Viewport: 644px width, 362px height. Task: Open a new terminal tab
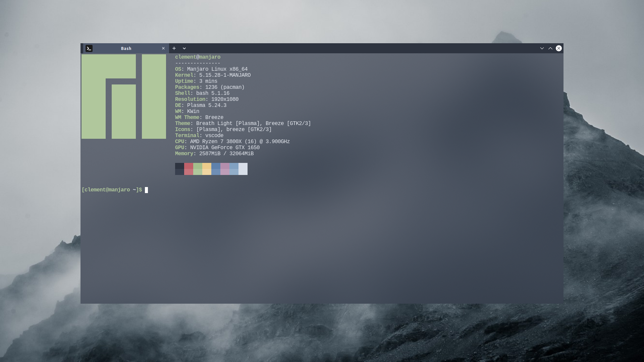pos(174,48)
